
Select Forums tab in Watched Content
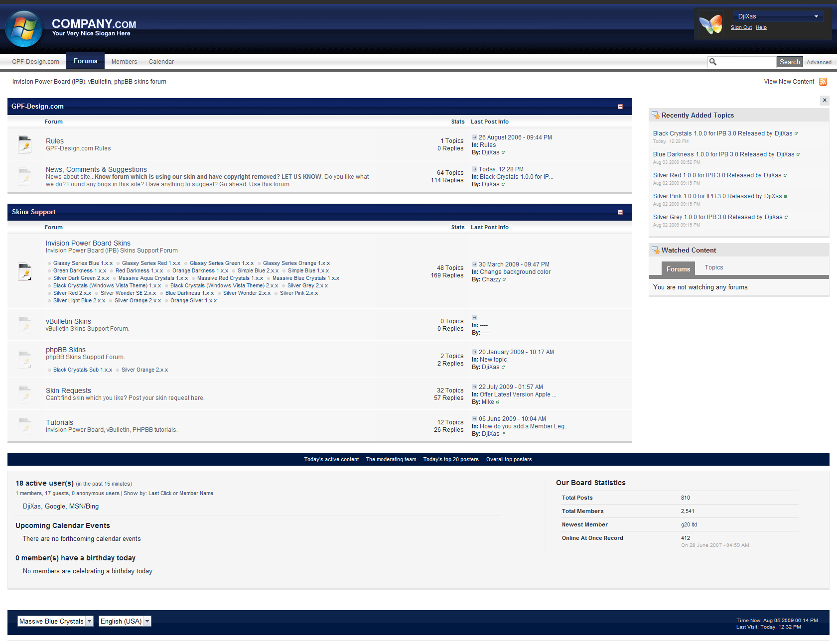(x=678, y=269)
